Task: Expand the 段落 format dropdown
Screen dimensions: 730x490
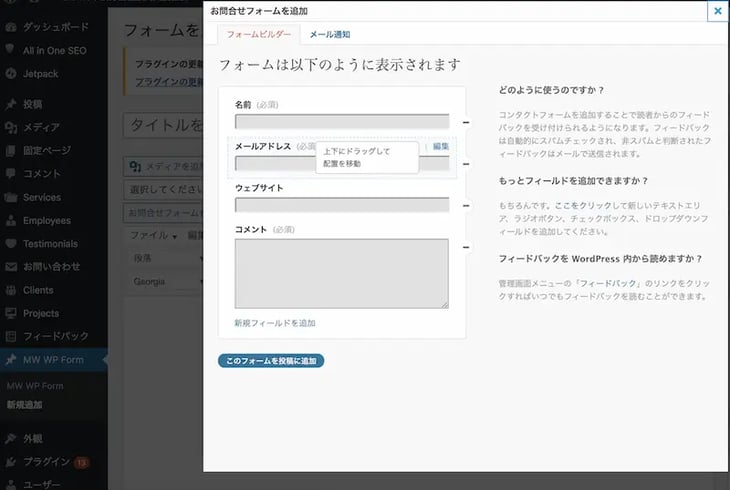Action: [160, 258]
